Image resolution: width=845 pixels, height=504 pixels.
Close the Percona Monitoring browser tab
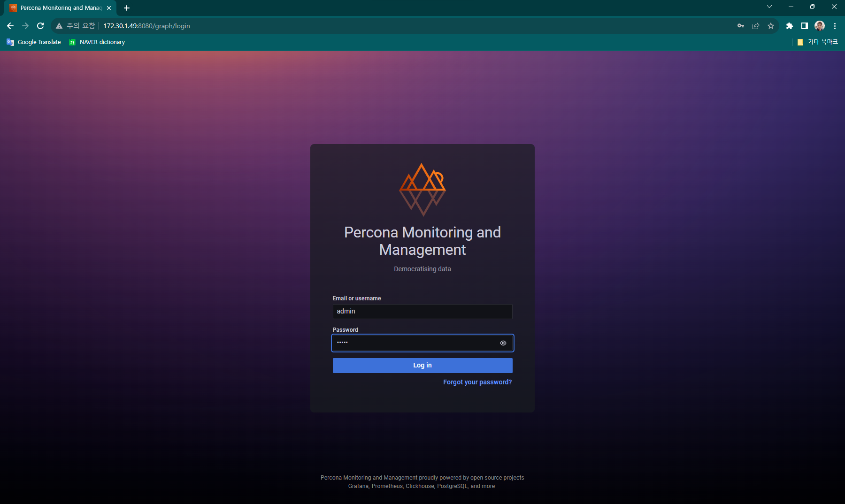click(109, 8)
